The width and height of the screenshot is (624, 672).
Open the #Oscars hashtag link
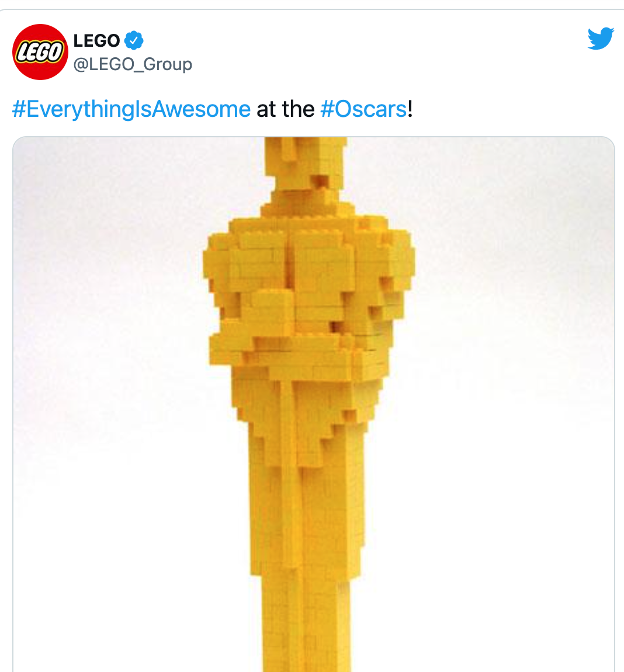[363, 109]
